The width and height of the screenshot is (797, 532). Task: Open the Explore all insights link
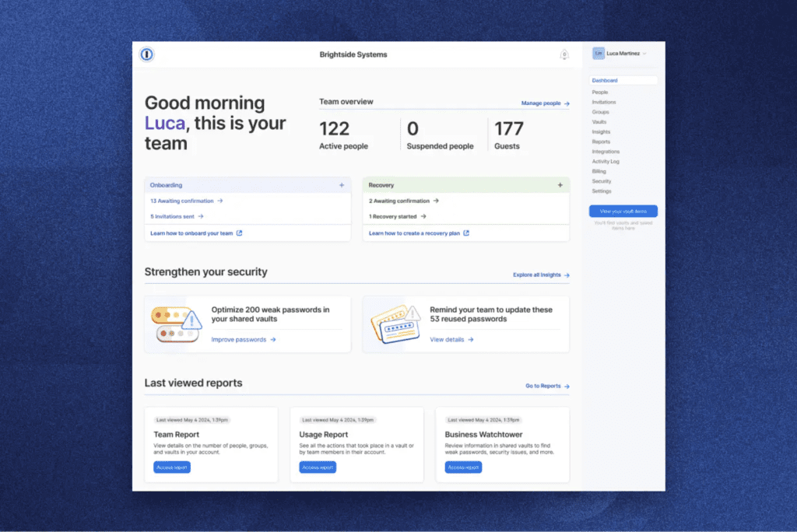(x=541, y=275)
